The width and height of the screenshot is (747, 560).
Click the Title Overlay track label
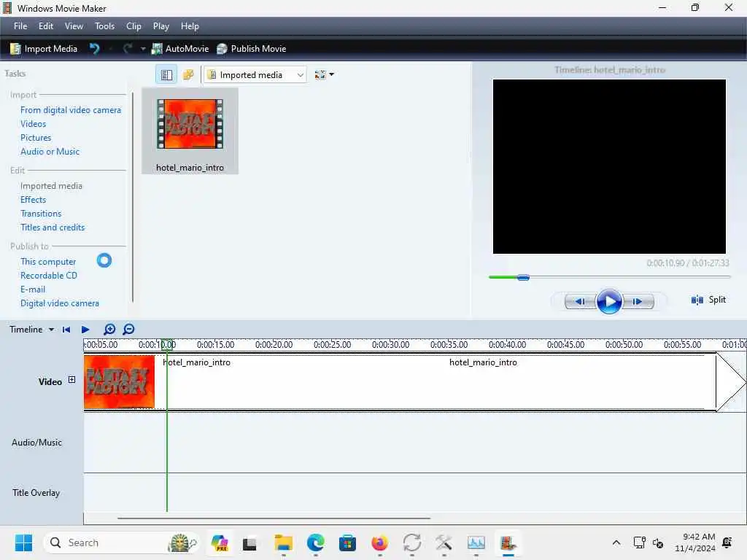[36, 493]
